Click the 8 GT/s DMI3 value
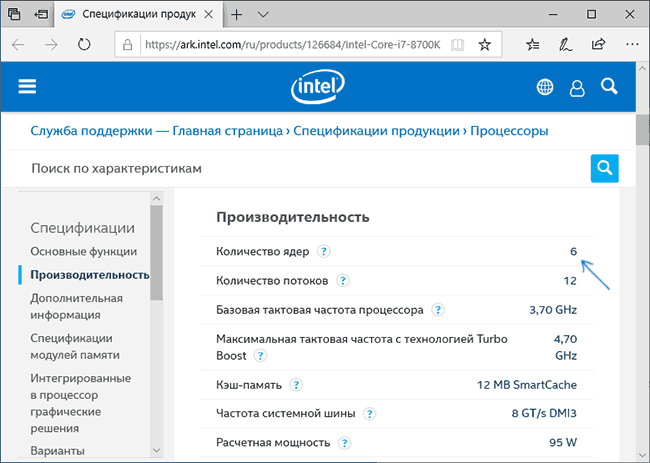This screenshot has width=650, height=463. 544,414
